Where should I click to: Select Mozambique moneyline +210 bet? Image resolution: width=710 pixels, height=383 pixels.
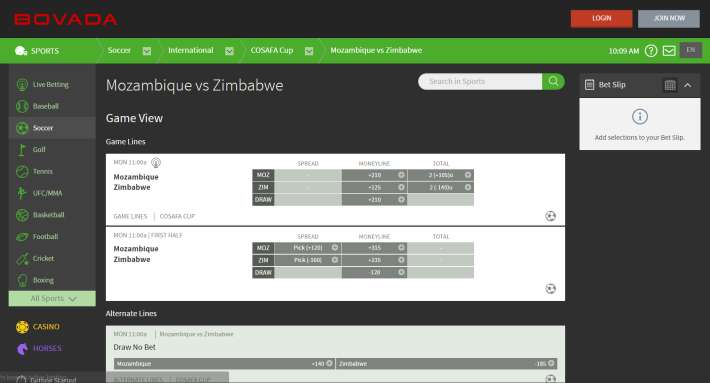coord(374,175)
